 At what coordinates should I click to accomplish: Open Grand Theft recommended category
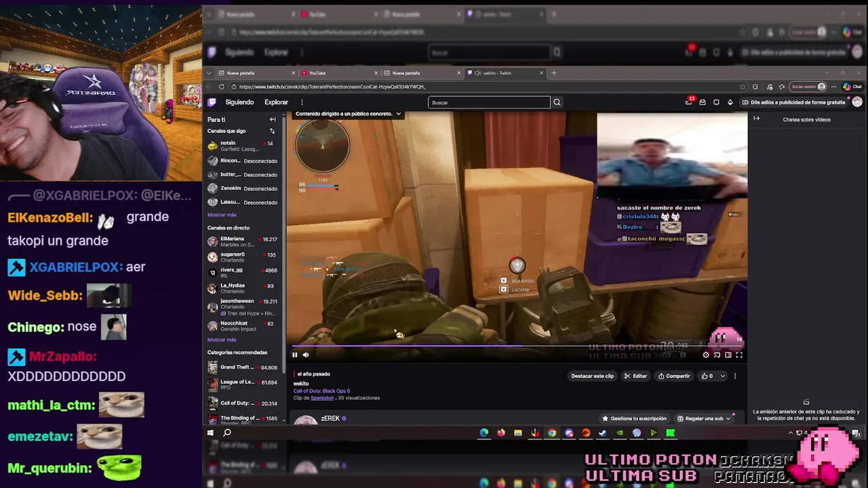pyautogui.click(x=242, y=367)
